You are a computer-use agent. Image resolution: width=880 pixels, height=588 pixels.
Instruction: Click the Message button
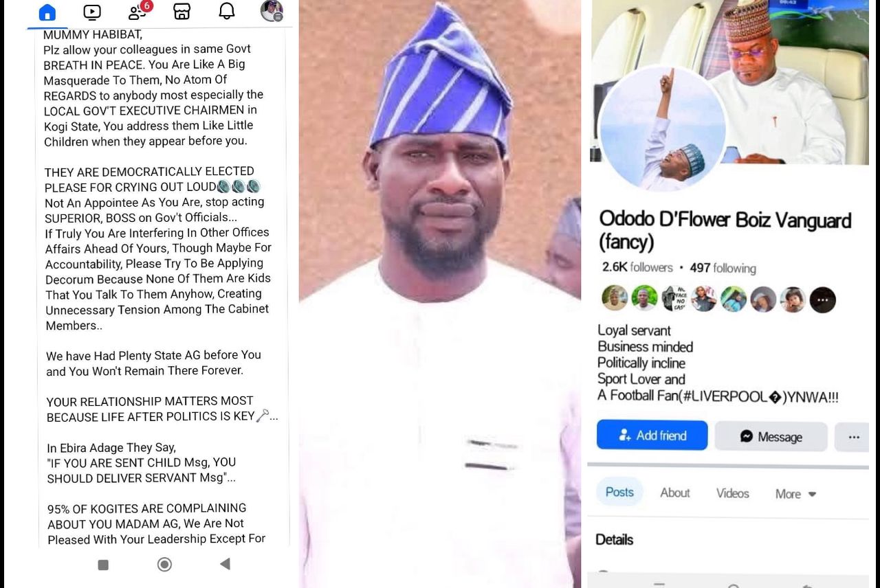771,436
